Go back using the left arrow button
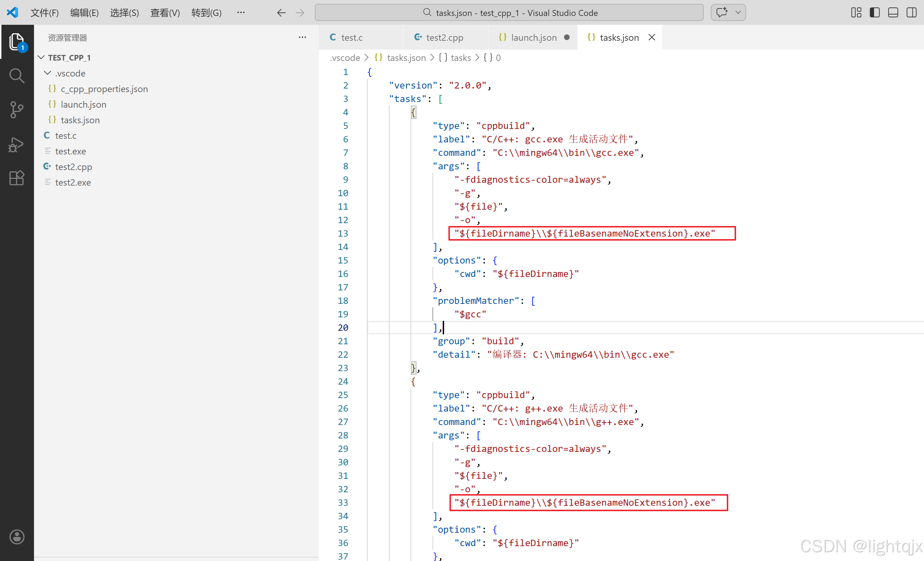Screen dimensions: 924x561 [281, 13]
